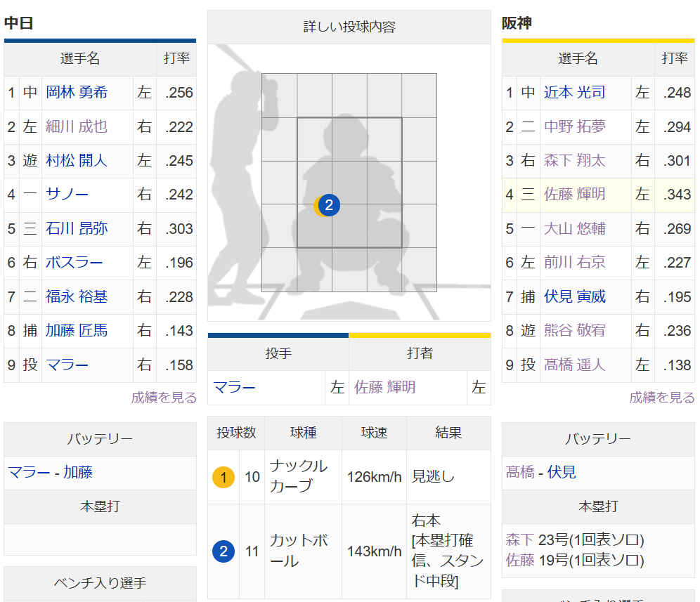Screen dimensions: 700x602
Task: Click 森下 in Hanshin home run list
Action: point(520,540)
